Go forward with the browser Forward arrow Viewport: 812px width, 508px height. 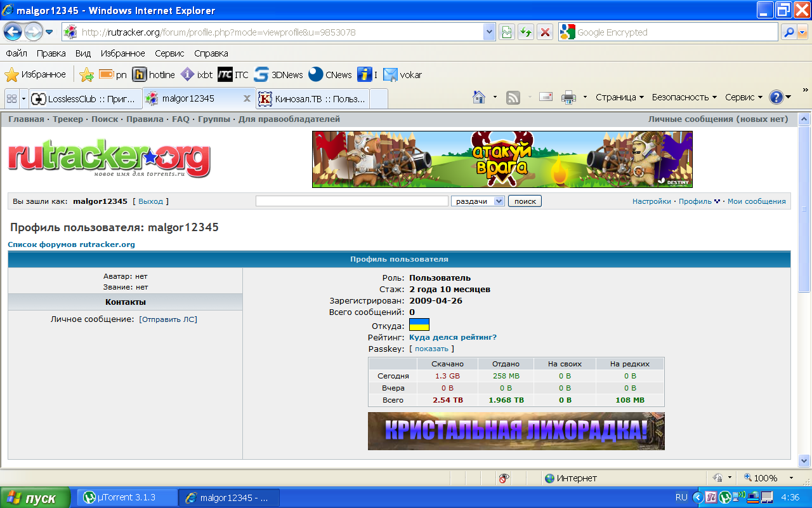pyautogui.click(x=33, y=31)
